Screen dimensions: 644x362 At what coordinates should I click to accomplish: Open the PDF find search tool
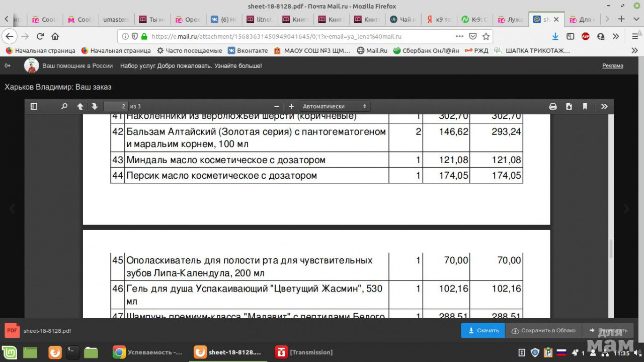tap(64, 106)
